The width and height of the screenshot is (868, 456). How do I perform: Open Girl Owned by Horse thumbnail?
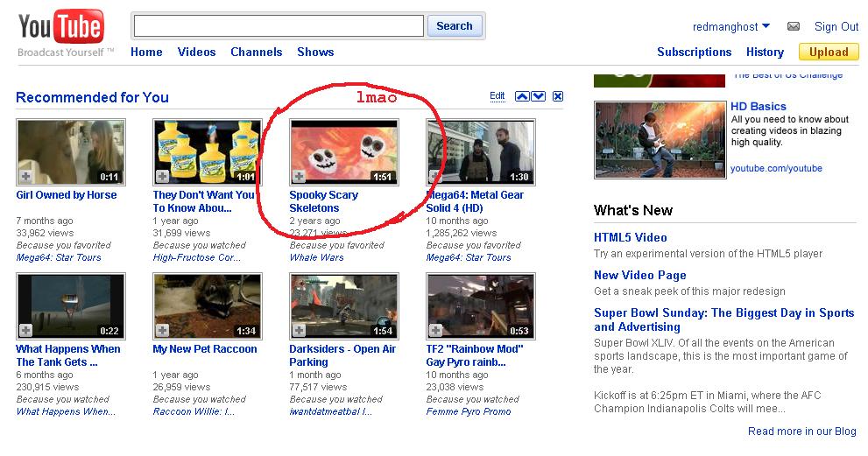click(71, 152)
